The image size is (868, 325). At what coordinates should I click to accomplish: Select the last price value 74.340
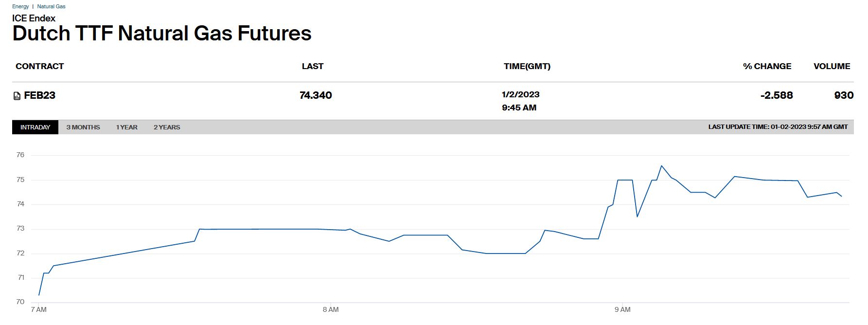(x=316, y=95)
